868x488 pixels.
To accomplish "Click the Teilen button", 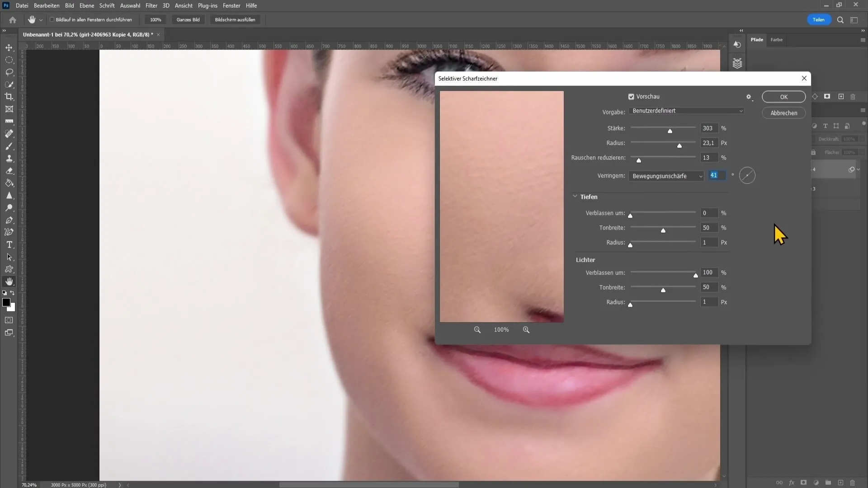I will click(x=819, y=20).
